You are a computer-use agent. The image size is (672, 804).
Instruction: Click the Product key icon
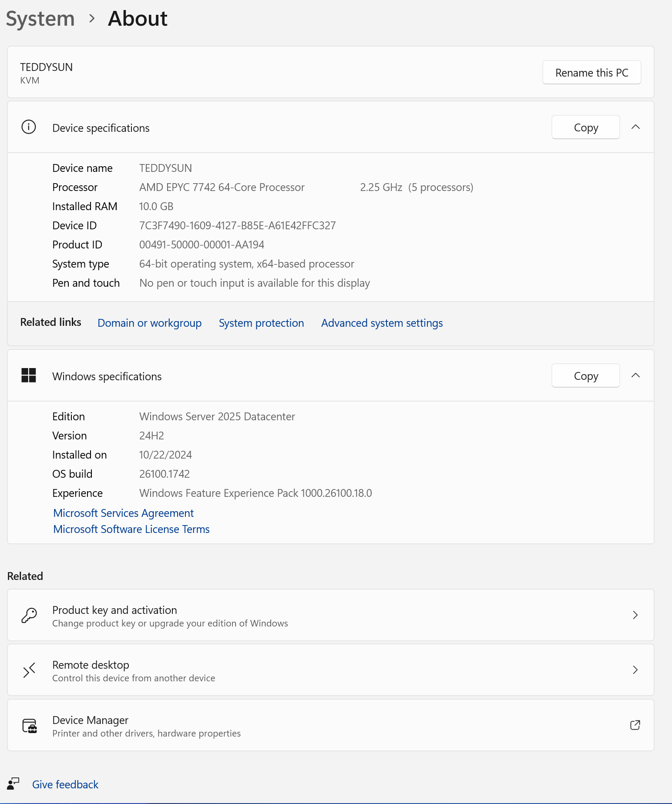[x=29, y=615]
